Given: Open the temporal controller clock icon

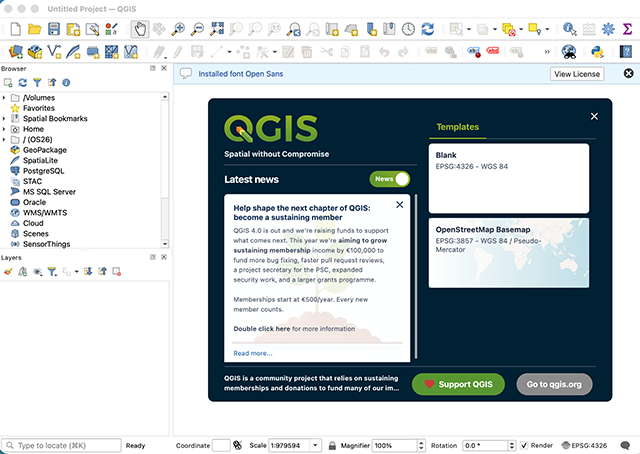Looking at the screenshot, I should pos(408,29).
